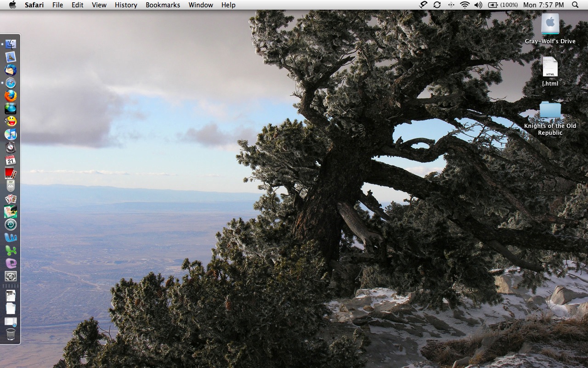Screen dimensions: 588x368
Task: Launch Microsoft Word from the dock
Action: (11, 237)
